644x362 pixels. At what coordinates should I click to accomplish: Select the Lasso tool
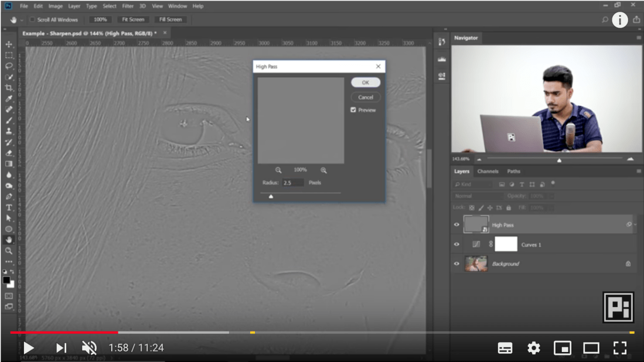pos(8,65)
